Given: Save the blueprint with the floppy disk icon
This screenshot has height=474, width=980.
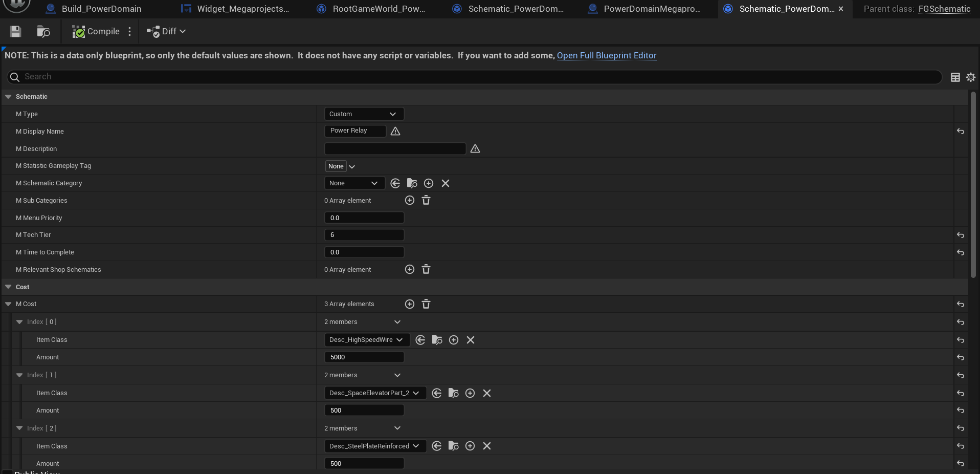Looking at the screenshot, I should coord(15,32).
